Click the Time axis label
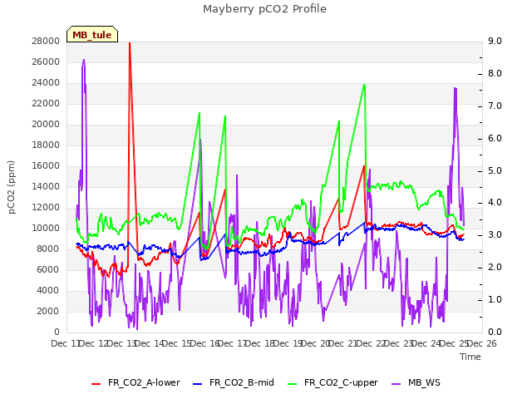Screen dimensions: 532x399 pos(470,357)
